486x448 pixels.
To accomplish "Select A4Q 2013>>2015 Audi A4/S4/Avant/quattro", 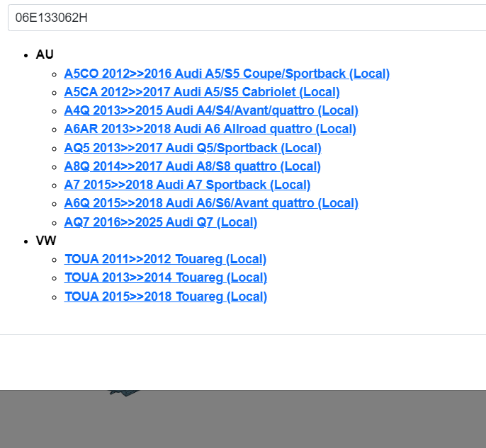I will [x=211, y=110].
